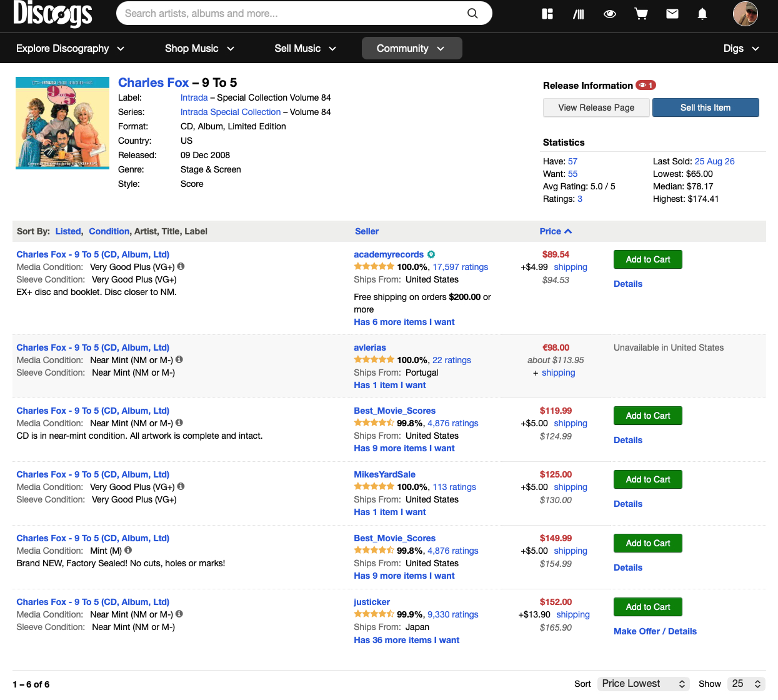Open the Intrada Special Collection series link
Screen dimensions: 778x700
tap(231, 112)
